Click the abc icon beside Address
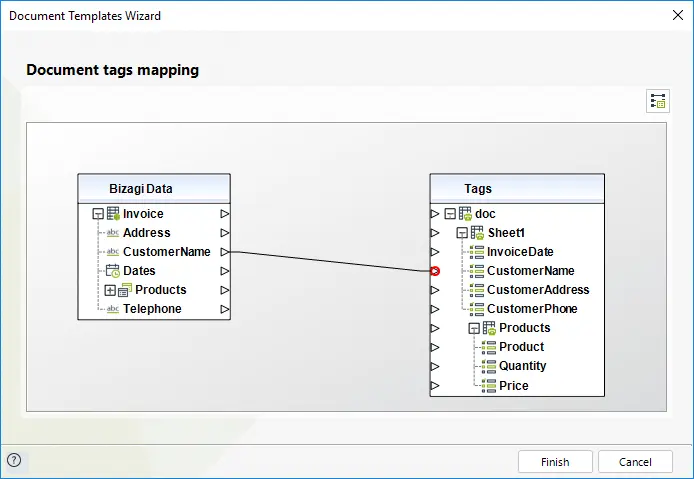This screenshot has height=479, width=694. (x=113, y=233)
